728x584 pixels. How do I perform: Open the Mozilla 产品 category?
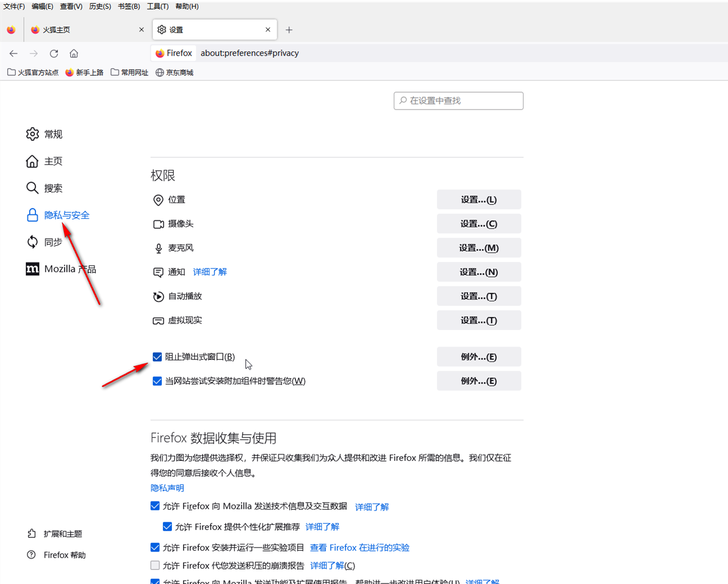point(61,269)
